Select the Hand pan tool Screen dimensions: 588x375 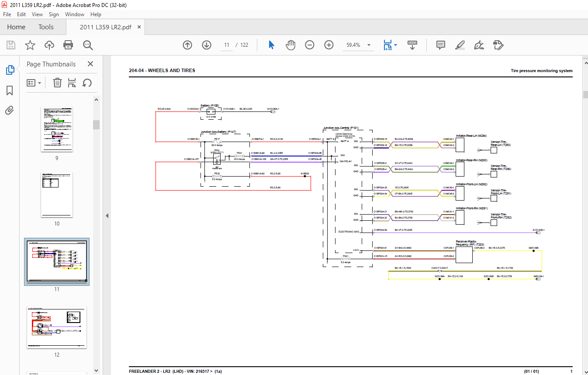click(x=291, y=45)
